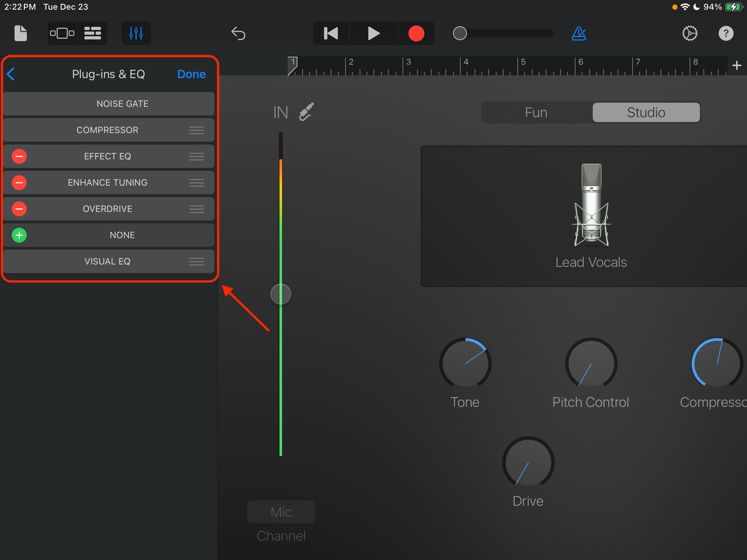Open the help question mark
747x560 pixels.
click(x=726, y=34)
